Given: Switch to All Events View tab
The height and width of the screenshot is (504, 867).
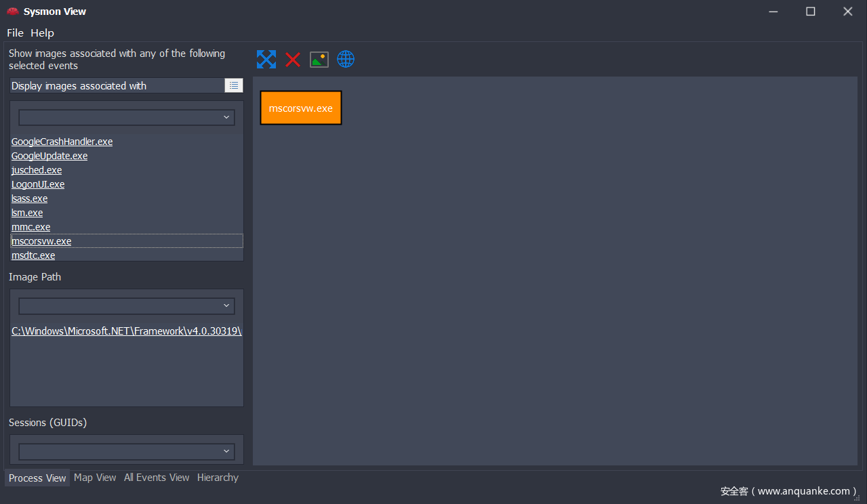Looking at the screenshot, I should point(157,478).
